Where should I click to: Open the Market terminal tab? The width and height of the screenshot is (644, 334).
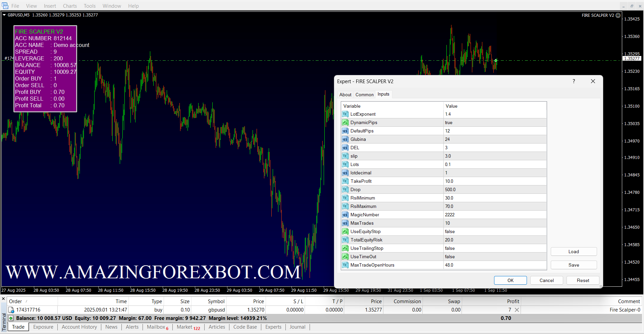189,327
